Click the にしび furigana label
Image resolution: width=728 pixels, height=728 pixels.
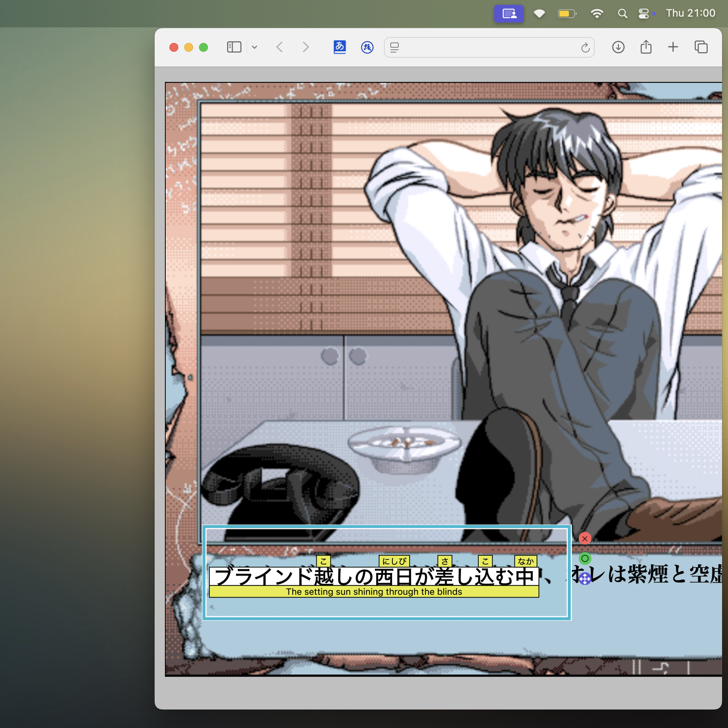click(394, 561)
